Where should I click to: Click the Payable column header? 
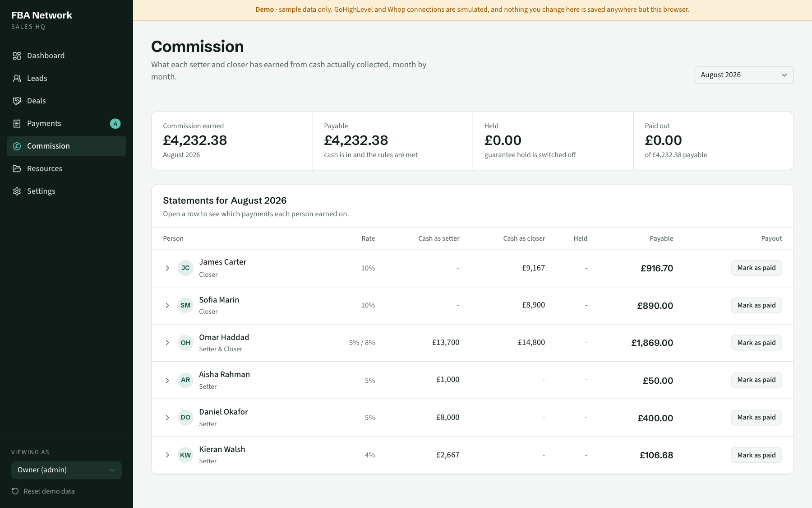point(661,238)
